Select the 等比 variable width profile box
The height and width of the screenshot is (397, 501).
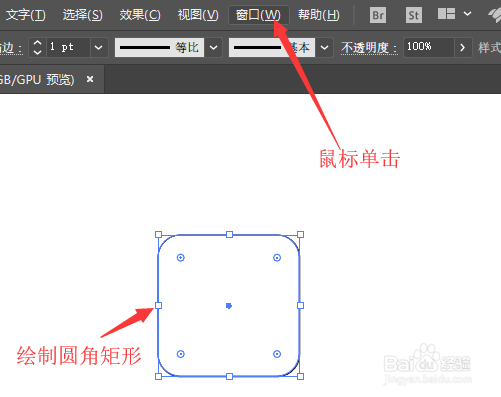click(159, 48)
